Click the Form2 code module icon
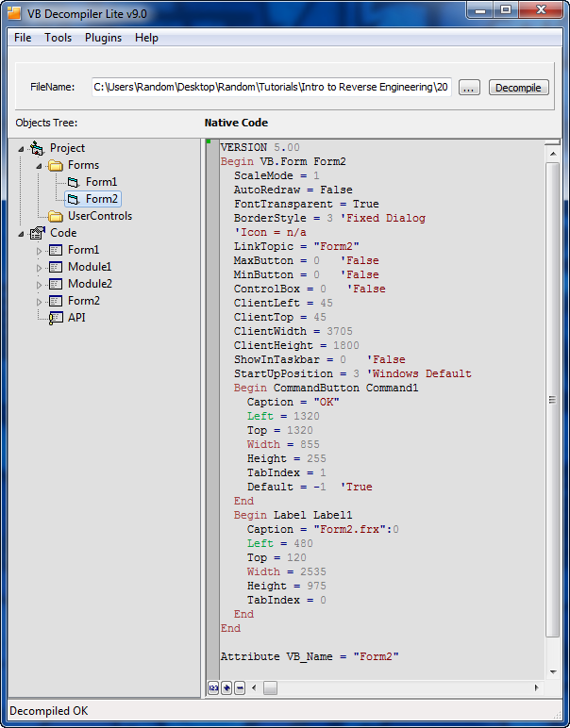The image size is (570, 728). pyautogui.click(x=56, y=302)
